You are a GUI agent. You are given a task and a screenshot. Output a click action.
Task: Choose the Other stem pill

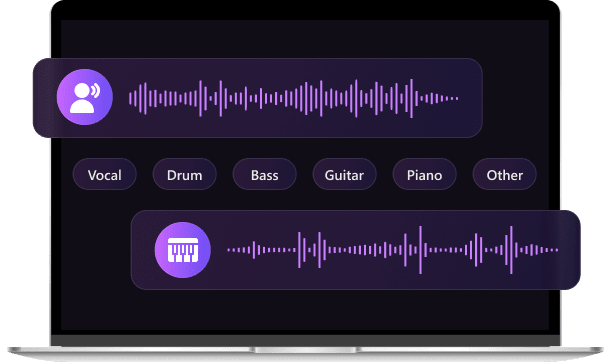504,174
